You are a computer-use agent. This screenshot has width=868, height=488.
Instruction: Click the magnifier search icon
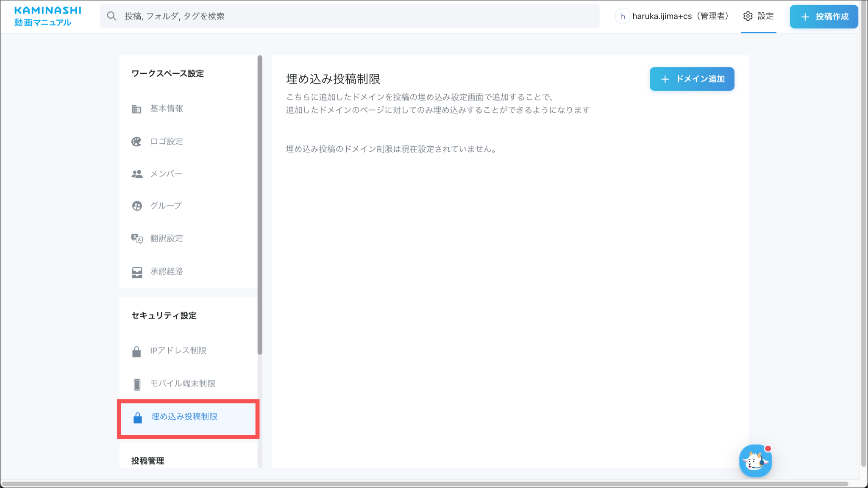point(111,16)
